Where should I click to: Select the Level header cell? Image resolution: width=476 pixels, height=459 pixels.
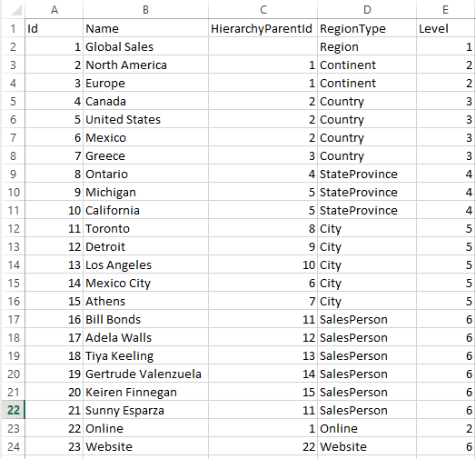click(x=446, y=28)
